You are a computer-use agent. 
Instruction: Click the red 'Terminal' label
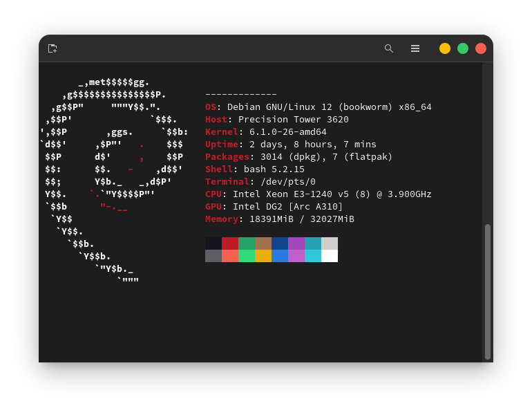227,182
